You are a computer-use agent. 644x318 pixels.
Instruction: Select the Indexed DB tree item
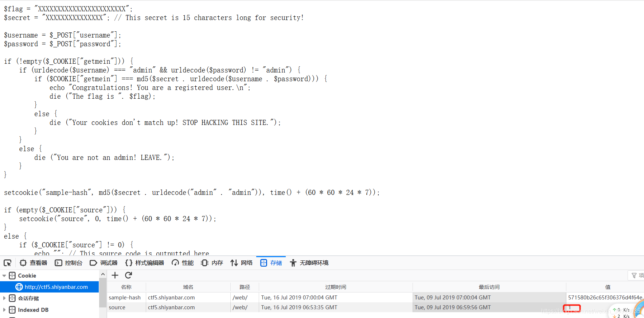coord(33,310)
